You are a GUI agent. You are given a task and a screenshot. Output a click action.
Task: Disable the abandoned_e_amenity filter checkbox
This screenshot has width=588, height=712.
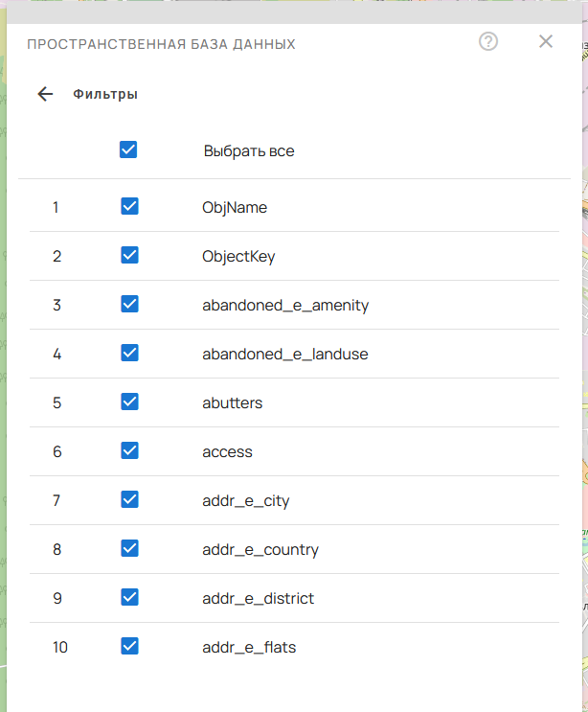click(x=130, y=304)
